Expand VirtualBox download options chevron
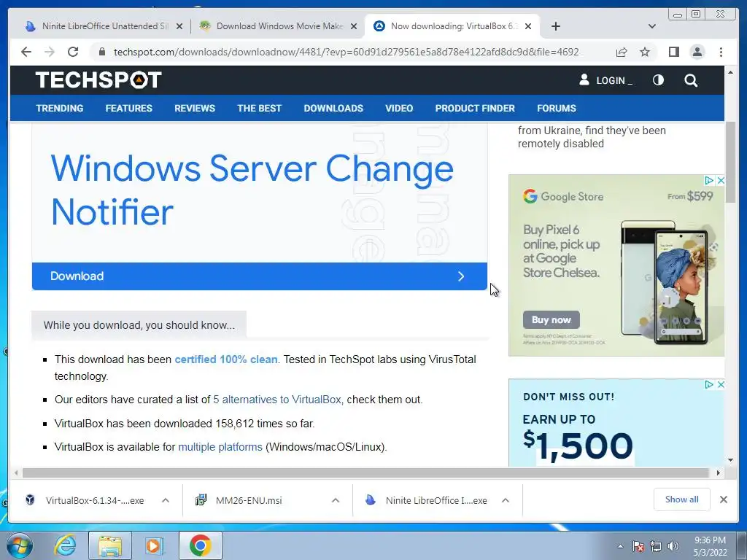The height and width of the screenshot is (560, 747). (x=166, y=500)
